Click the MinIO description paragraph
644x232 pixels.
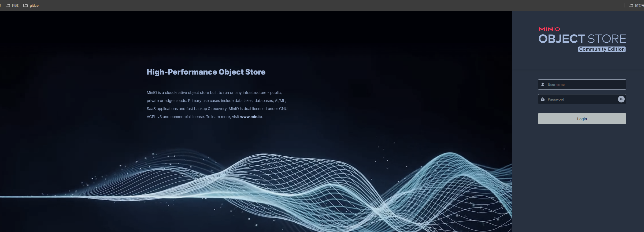tap(217, 105)
